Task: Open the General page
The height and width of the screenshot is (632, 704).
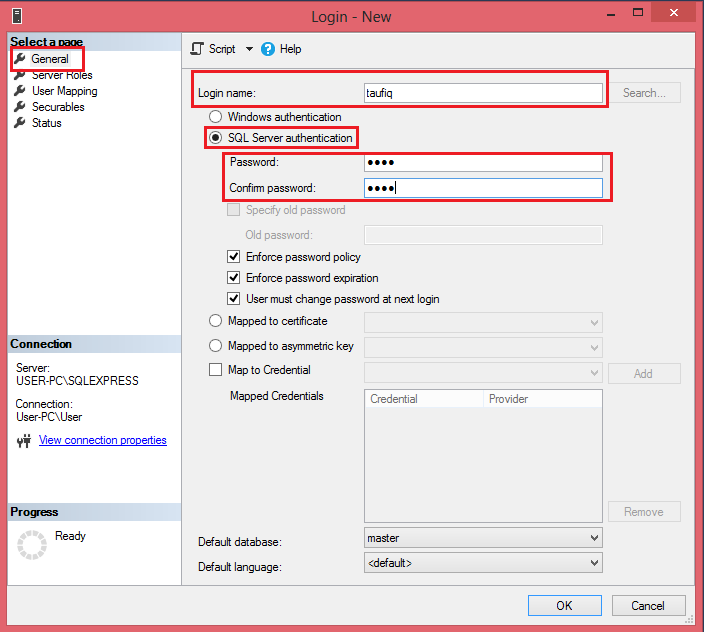Action: coord(49,59)
